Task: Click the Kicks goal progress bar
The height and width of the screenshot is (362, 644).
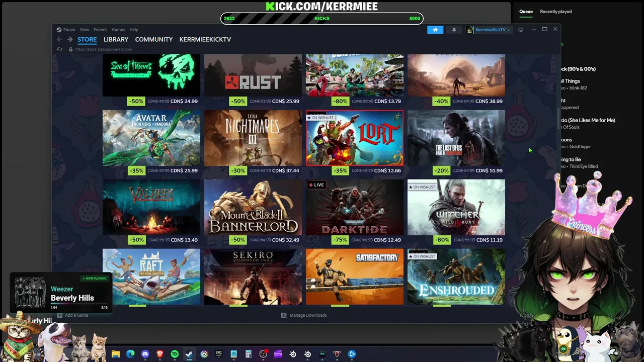Action: point(322,19)
